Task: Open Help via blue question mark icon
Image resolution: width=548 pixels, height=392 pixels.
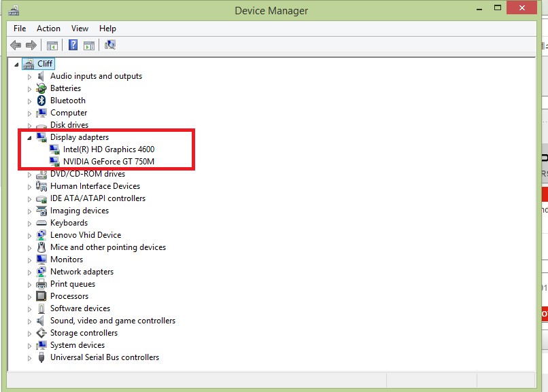Action: 73,46
